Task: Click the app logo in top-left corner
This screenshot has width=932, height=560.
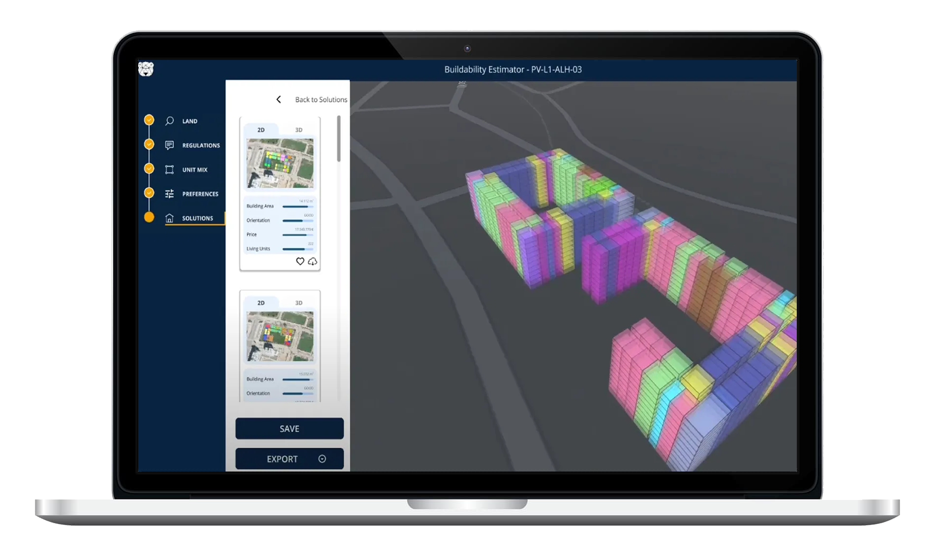Action: click(x=147, y=70)
